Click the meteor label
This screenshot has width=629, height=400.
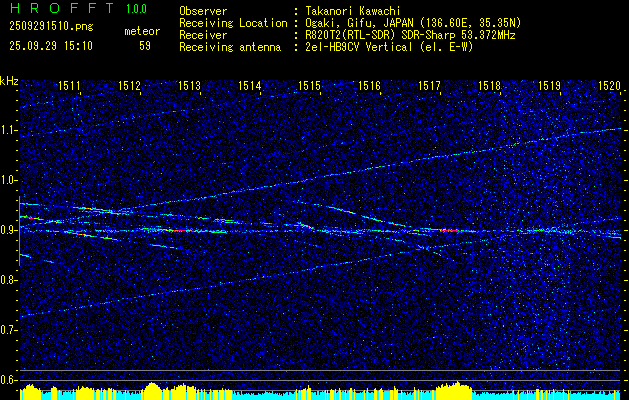point(142,32)
